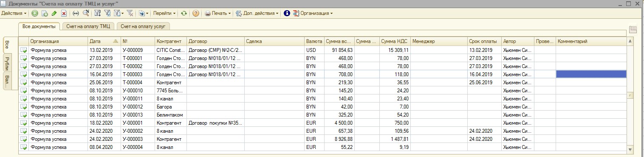Select the Договор покупки №35... cell
This screenshot has width=644, height=157.
[x=215, y=123]
